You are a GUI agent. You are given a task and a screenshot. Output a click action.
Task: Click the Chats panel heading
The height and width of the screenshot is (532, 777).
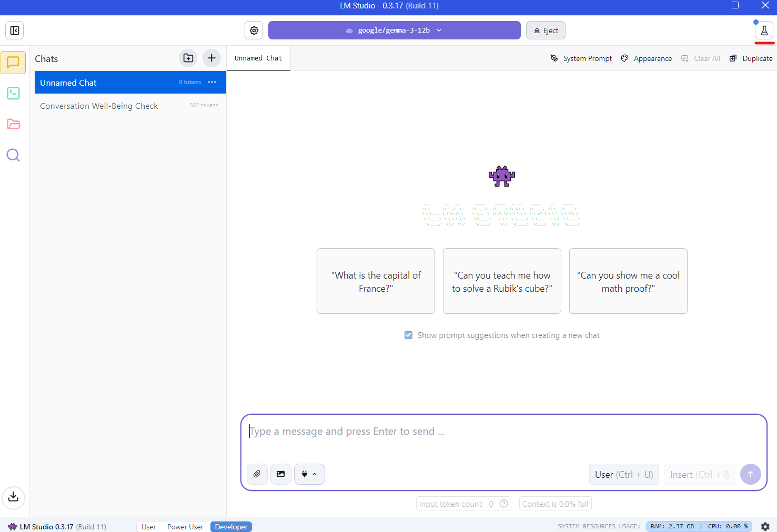(46, 59)
